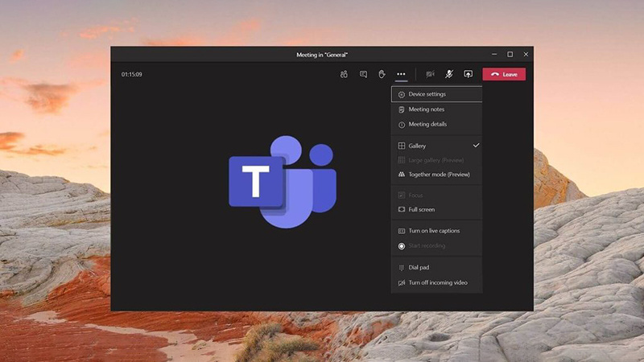Viewport: 644px width, 362px height.
Task: Click the Microsoft Teams logo
Action: pos(283,182)
